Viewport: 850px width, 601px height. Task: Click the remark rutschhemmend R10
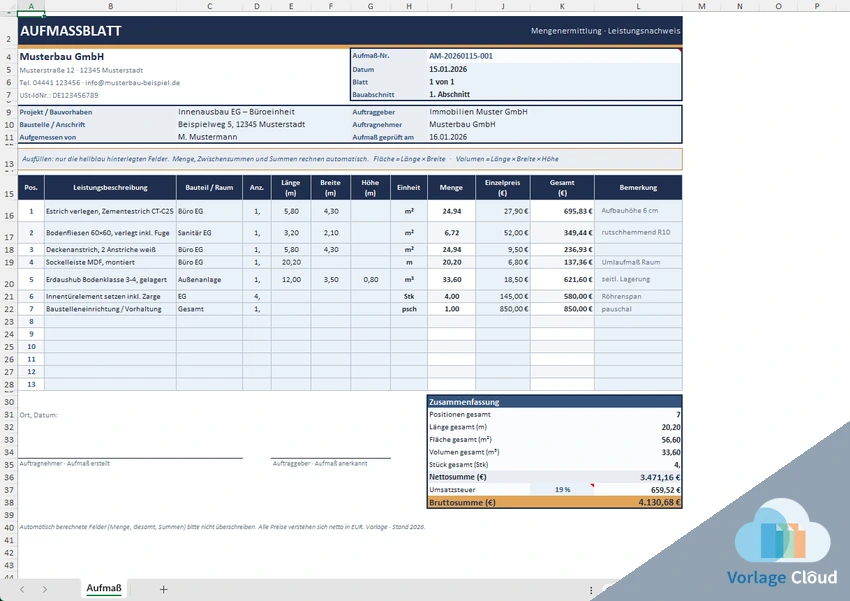coord(638,232)
